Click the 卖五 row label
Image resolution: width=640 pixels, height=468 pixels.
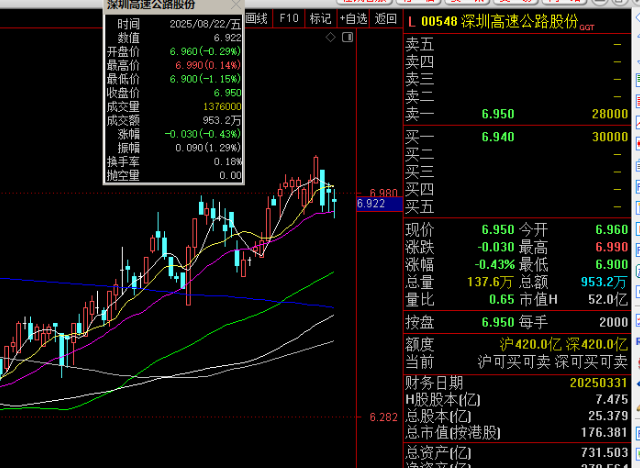[420, 44]
